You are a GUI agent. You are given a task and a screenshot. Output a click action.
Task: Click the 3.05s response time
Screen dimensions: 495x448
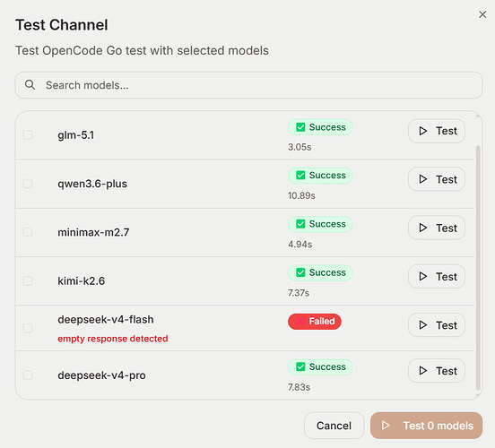pyautogui.click(x=300, y=147)
